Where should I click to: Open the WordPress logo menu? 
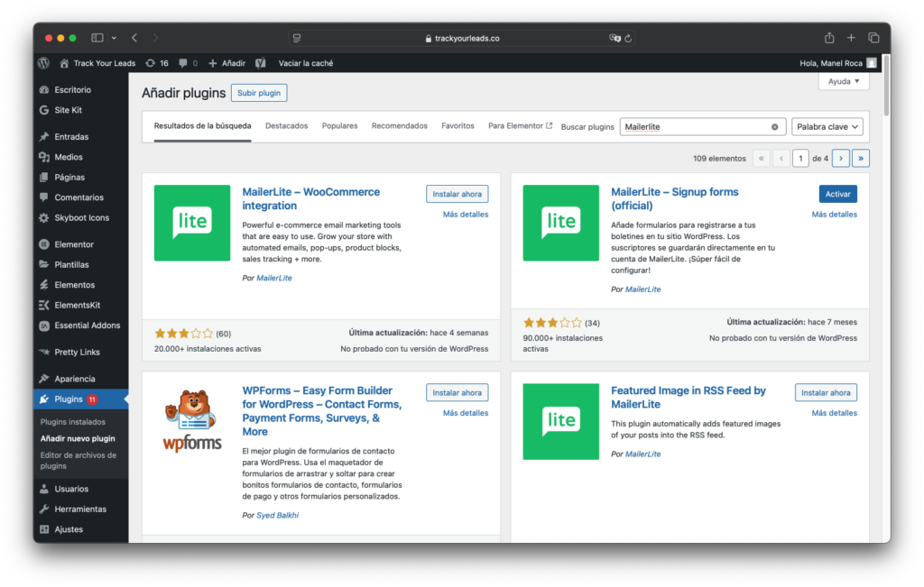[x=43, y=63]
